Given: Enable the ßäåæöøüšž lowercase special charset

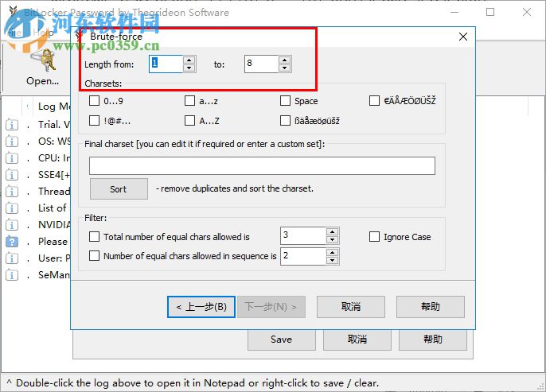Looking at the screenshot, I should pos(285,121).
